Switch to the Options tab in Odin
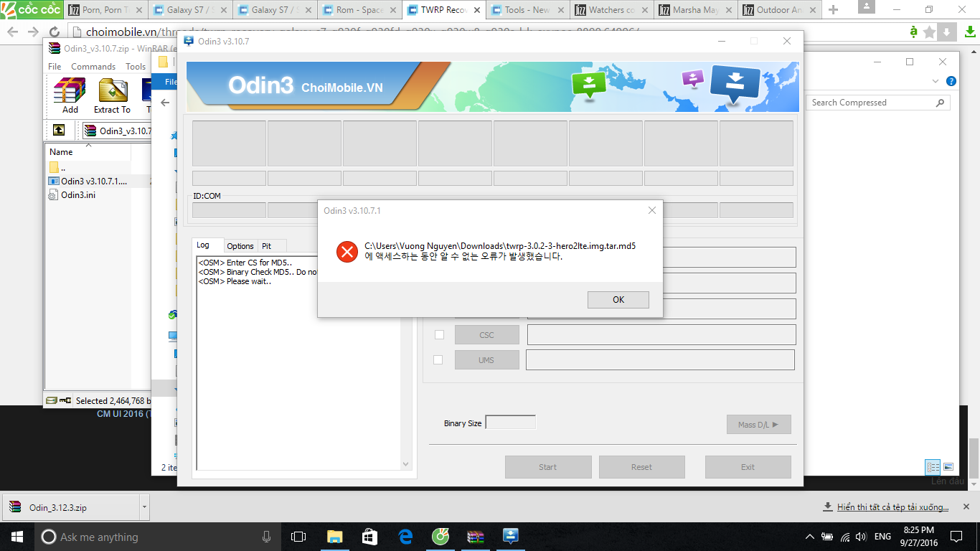The width and height of the screenshot is (980, 551). (240, 246)
